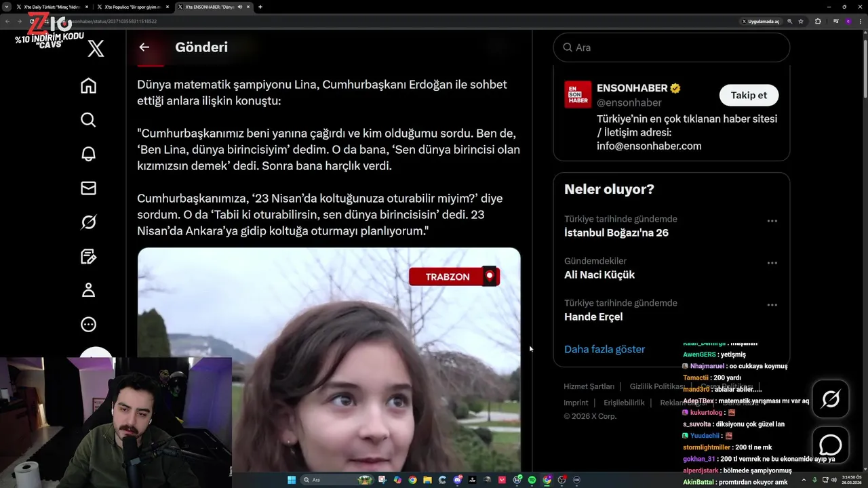Click ENSONHABER profile avatar
This screenshot has height=488, width=868.
[x=578, y=95]
